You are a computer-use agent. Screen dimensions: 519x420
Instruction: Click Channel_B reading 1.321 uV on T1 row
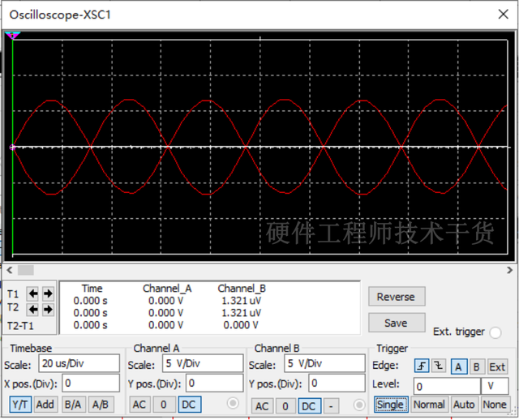point(241,301)
